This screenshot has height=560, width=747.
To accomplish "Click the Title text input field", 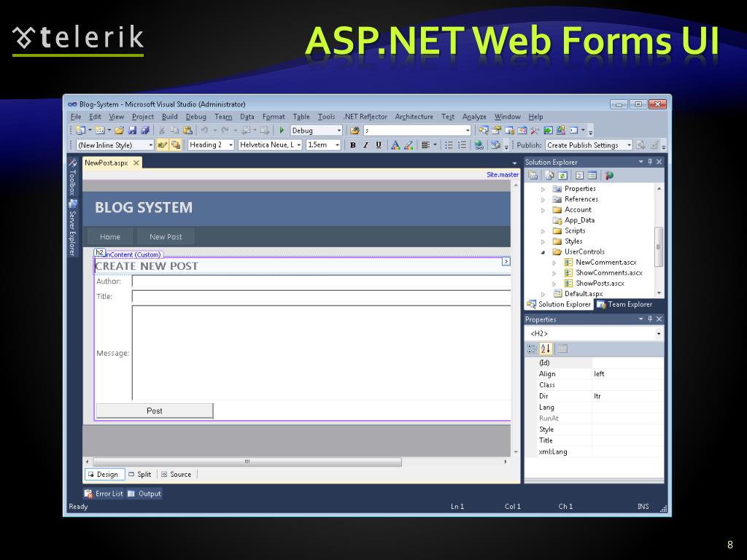I will (x=321, y=296).
